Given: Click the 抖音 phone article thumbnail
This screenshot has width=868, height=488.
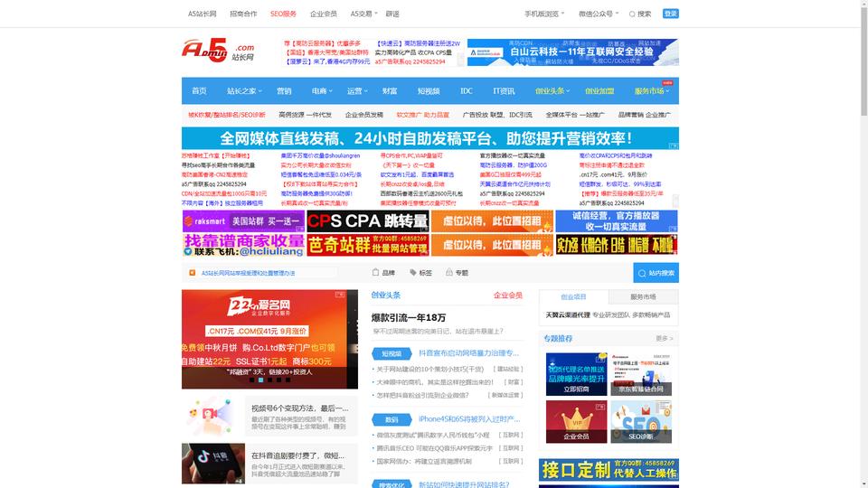Looking at the screenshot, I should click(x=213, y=464).
